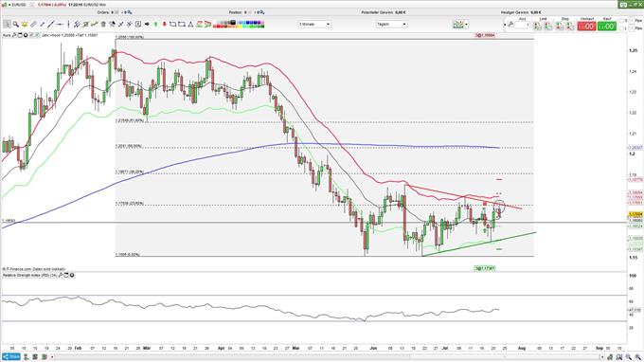Click the chat icon in green window corner
Viewport: 644px width, 362px height.
(623, 5)
